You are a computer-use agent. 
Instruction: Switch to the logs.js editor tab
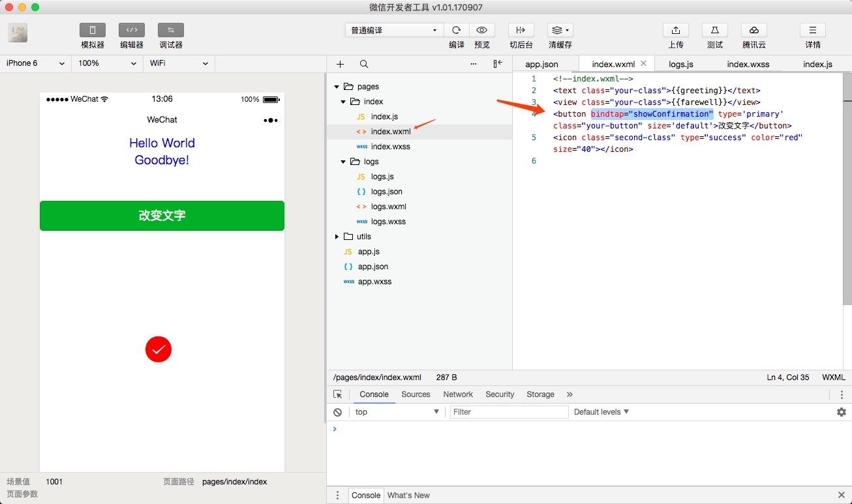point(681,64)
